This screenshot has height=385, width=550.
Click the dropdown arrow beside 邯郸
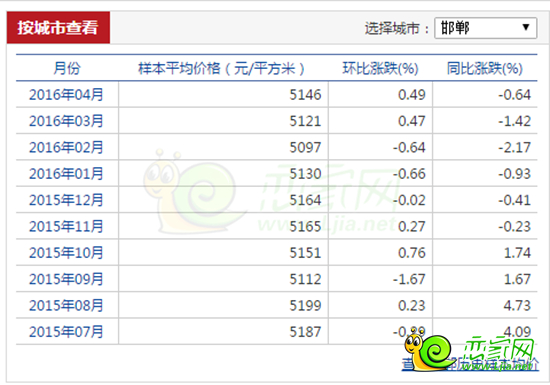click(x=525, y=27)
